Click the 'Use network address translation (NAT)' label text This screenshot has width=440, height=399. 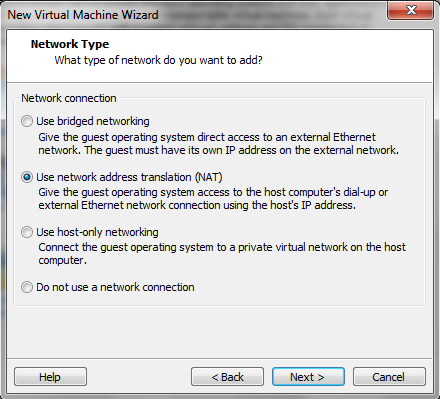[129, 177]
